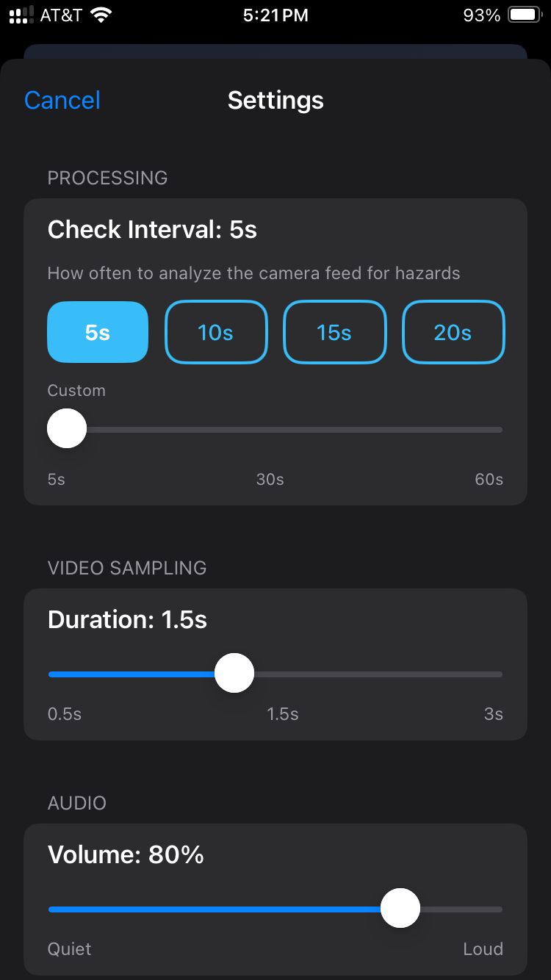Tap the Loud label under Volume
Screen dimensions: 551x980
coord(483,948)
